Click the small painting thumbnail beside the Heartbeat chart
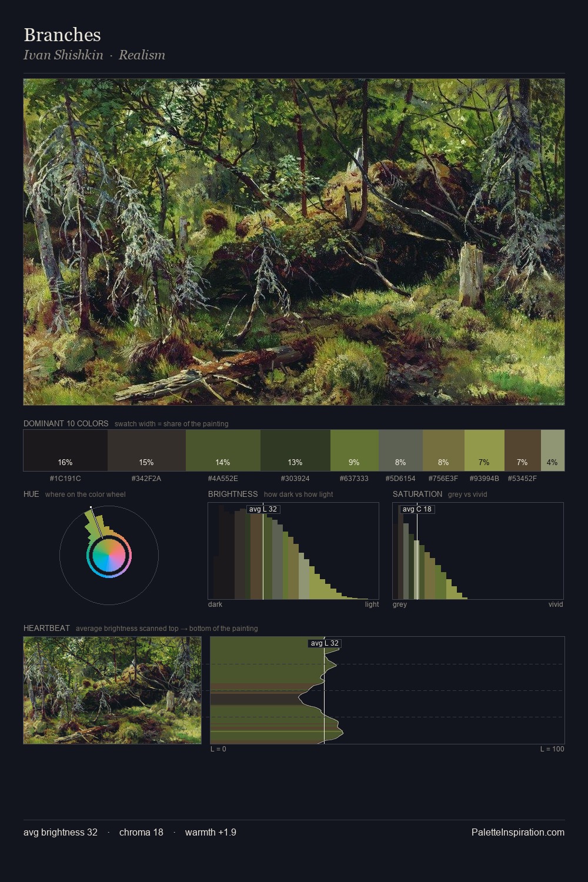Viewport: 588px width, 882px height. tap(112, 690)
